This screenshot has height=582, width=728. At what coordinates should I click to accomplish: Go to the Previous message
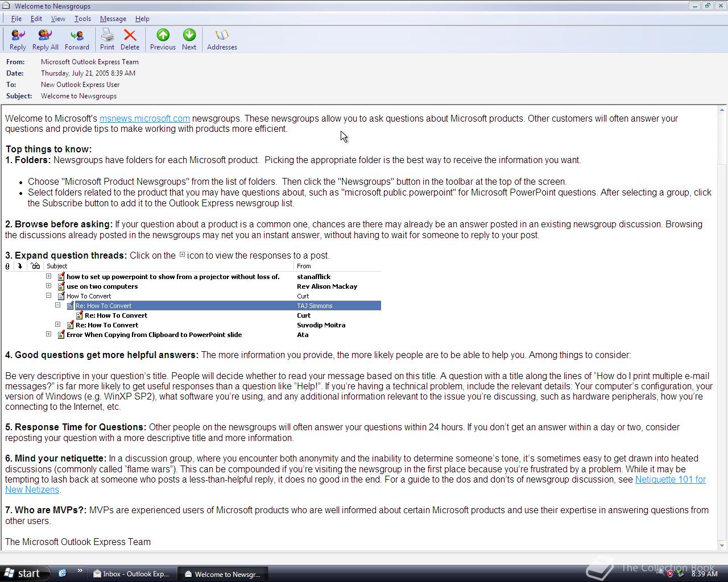[x=163, y=40]
